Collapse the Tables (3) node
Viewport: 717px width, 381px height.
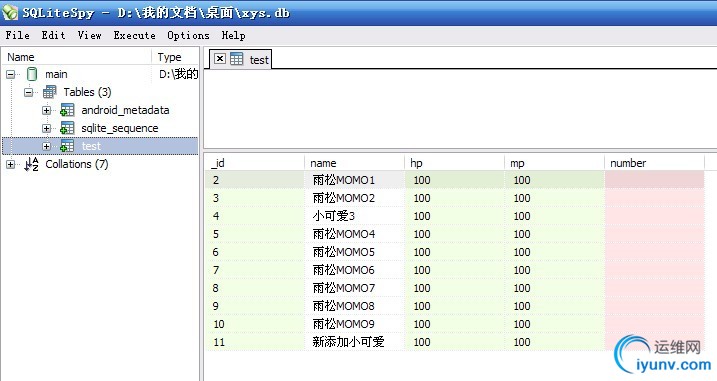(x=28, y=92)
